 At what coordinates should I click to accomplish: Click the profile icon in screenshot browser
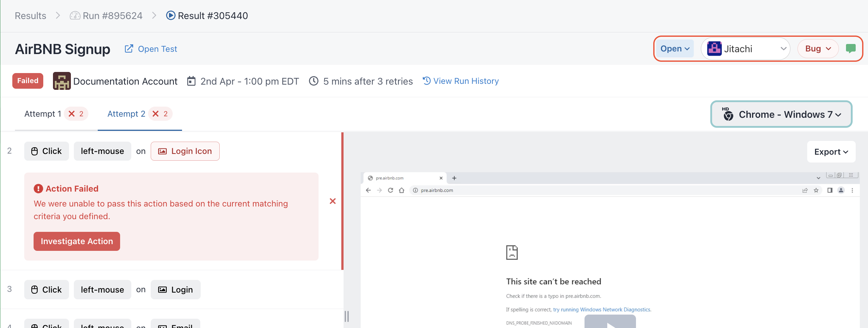click(841, 190)
